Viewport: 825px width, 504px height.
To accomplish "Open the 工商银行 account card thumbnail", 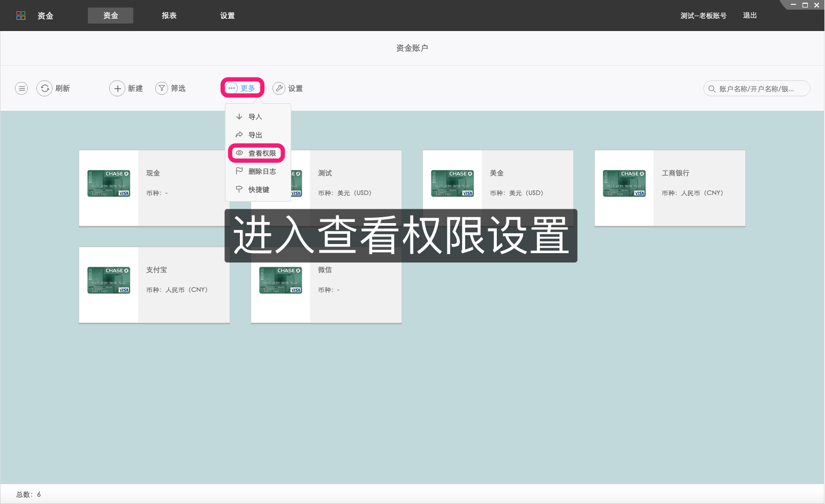I will tap(624, 184).
